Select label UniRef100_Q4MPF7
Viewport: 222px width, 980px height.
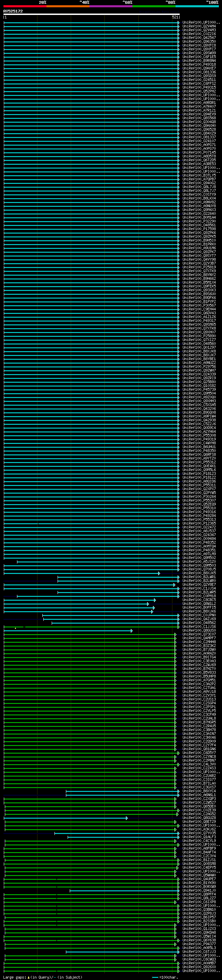199,638
